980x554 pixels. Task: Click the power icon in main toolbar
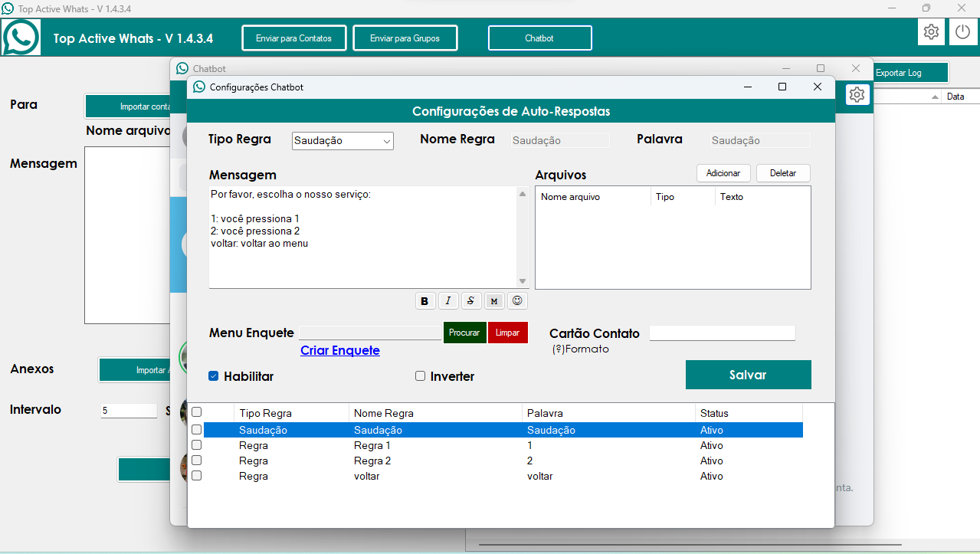963,32
